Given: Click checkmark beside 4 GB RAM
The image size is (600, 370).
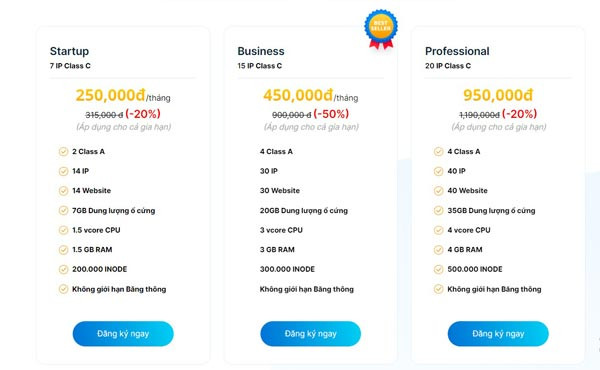Looking at the screenshot, I should (x=438, y=250).
